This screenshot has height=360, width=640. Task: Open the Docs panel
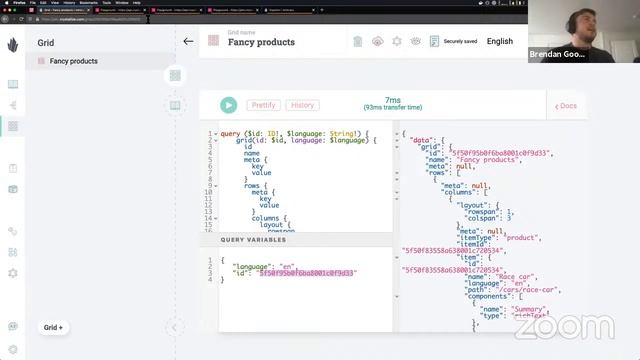(x=566, y=106)
